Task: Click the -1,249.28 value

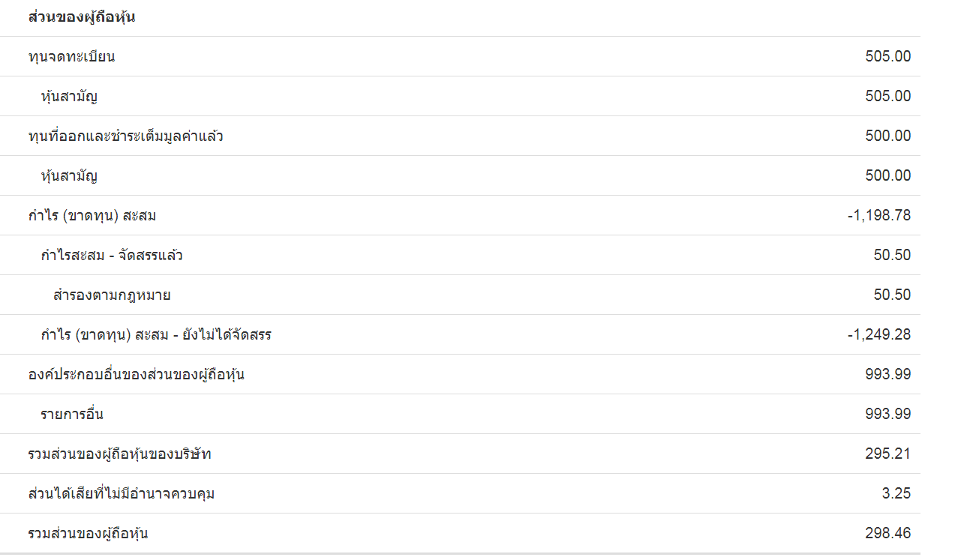Action: tap(879, 334)
